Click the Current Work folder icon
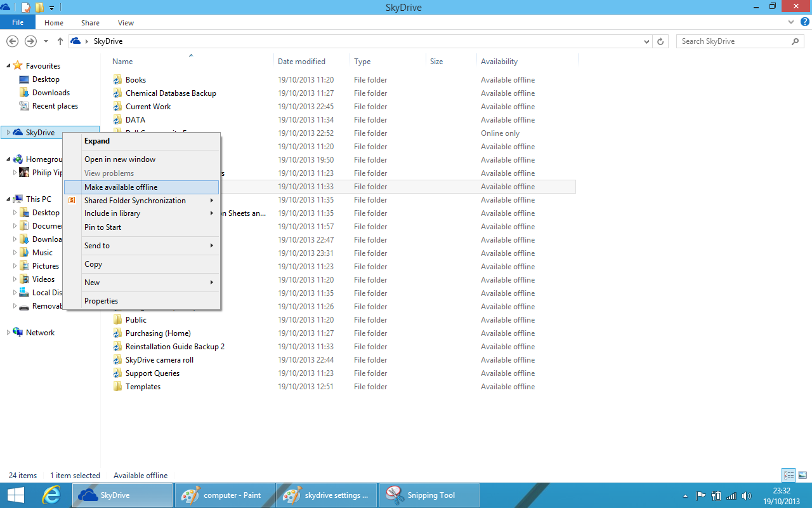812x508 pixels. click(117, 107)
